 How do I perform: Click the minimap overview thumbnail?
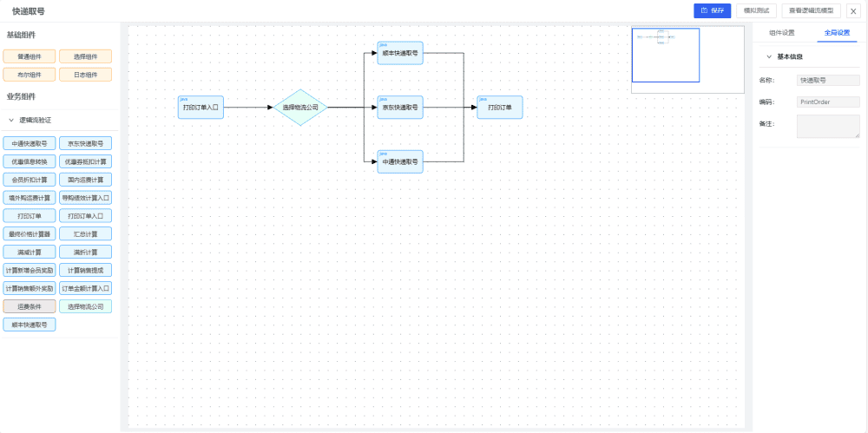coord(687,59)
